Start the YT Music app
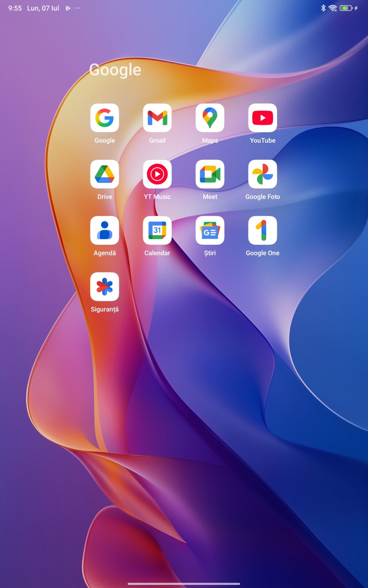 point(157,174)
